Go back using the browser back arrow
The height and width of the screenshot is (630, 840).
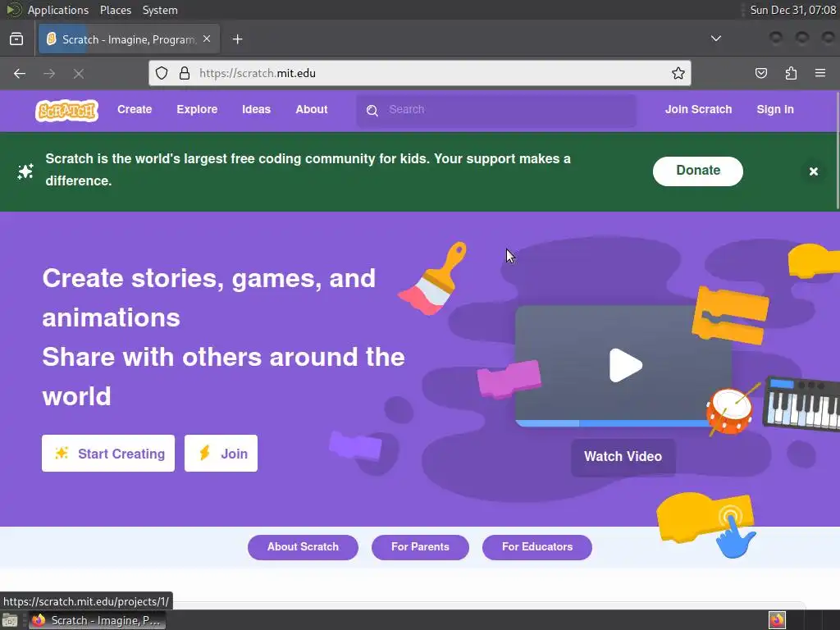pos(20,73)
